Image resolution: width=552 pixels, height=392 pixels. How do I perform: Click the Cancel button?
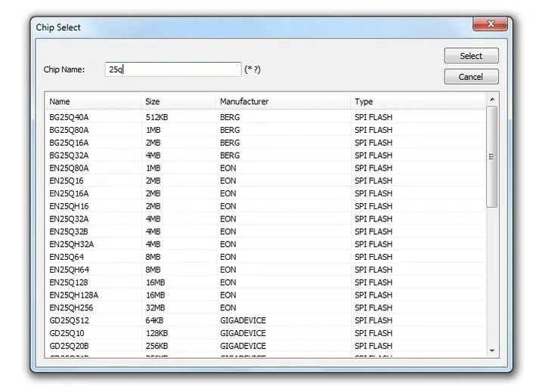click(x=471, y=76)
